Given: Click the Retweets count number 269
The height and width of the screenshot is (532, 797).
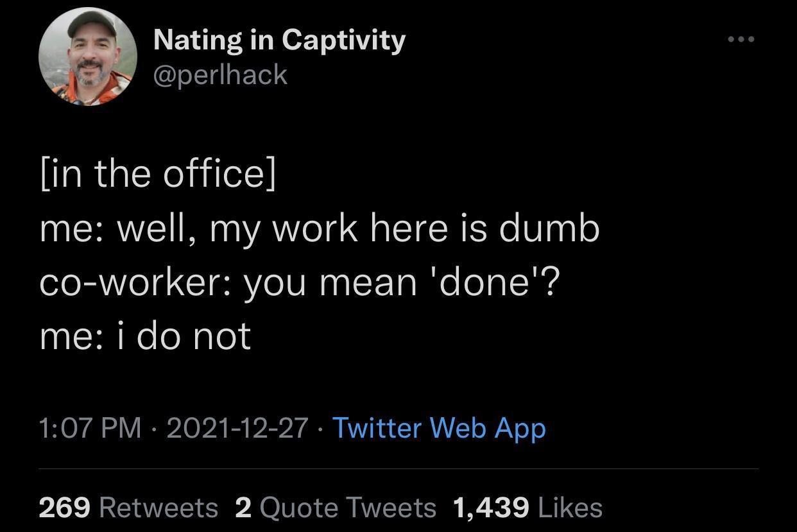Looking at the screenshot, I should (x=63, y=507).
